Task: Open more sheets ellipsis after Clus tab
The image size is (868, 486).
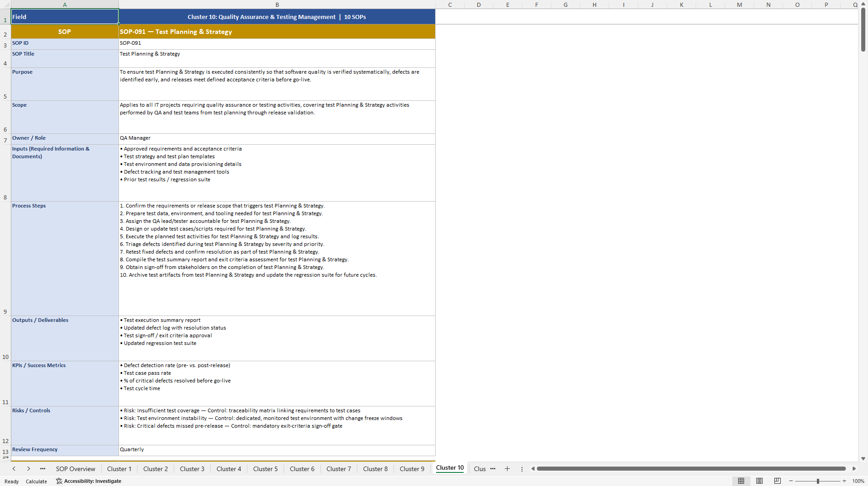Action: [493, 469]
